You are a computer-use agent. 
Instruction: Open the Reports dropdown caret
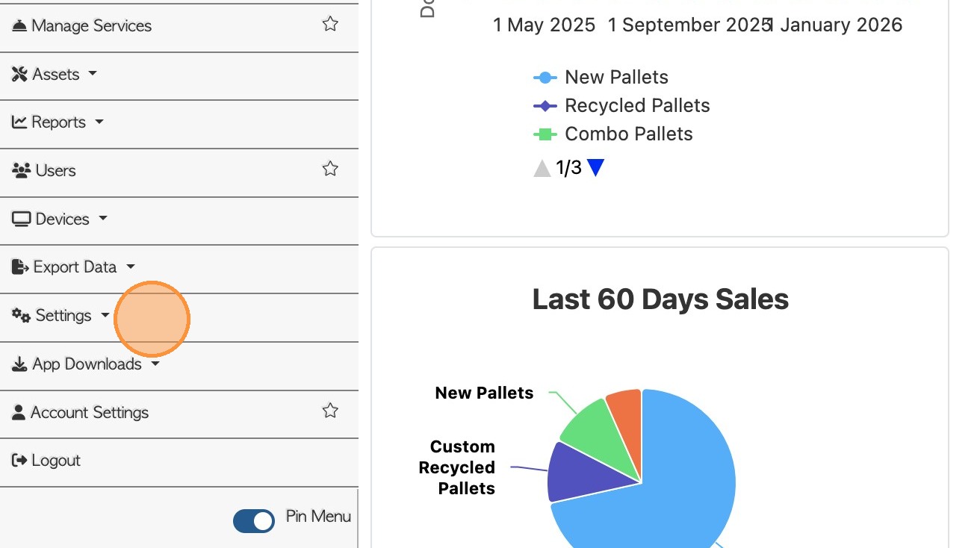[x=99, y=122]
